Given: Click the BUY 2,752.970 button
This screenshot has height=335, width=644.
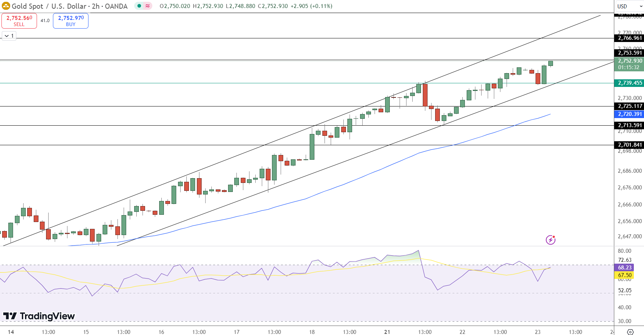Looking at the screenshot, I should coord(71,21).
